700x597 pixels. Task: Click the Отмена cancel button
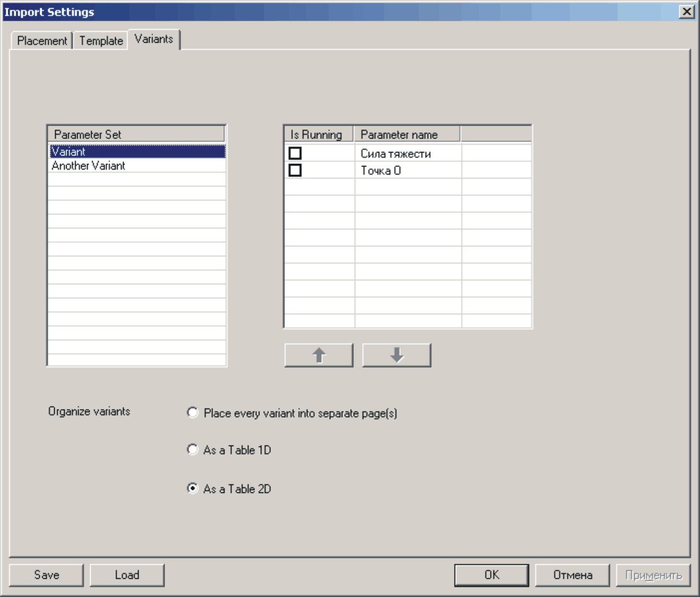click(572, 575)
